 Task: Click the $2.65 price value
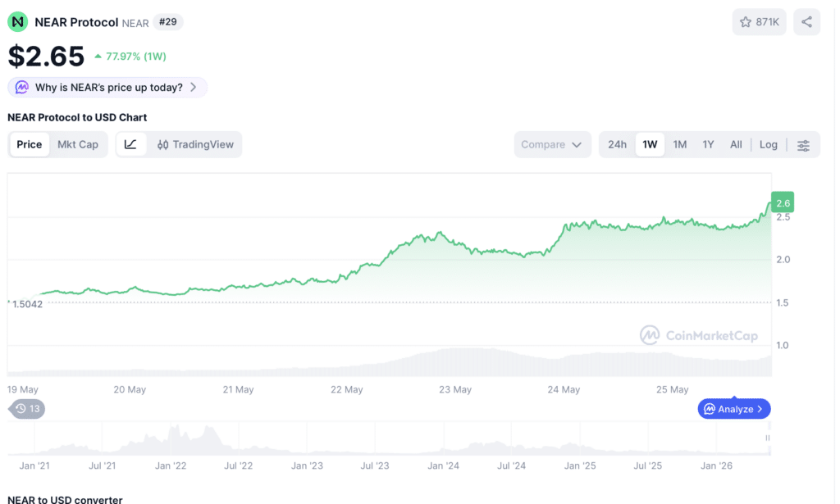[x=46, y=57]
